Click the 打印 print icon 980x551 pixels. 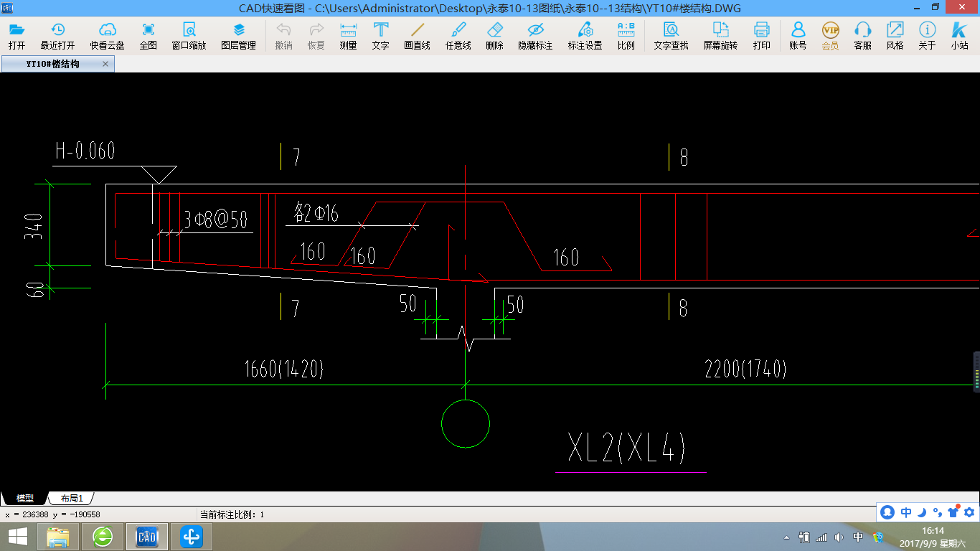click(761, 36)
